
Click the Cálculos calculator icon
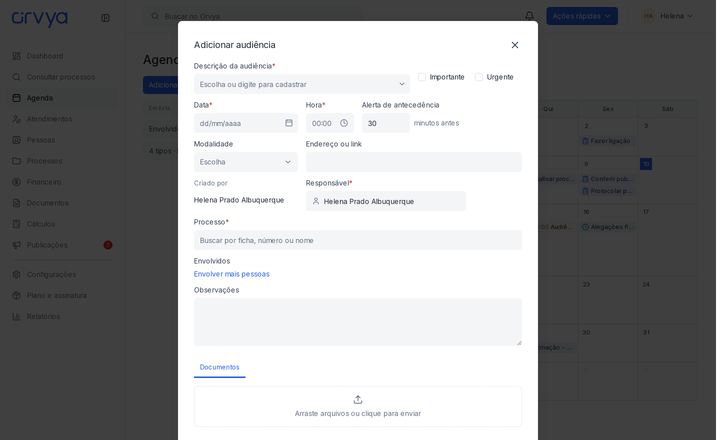click(x=17, y=224)
